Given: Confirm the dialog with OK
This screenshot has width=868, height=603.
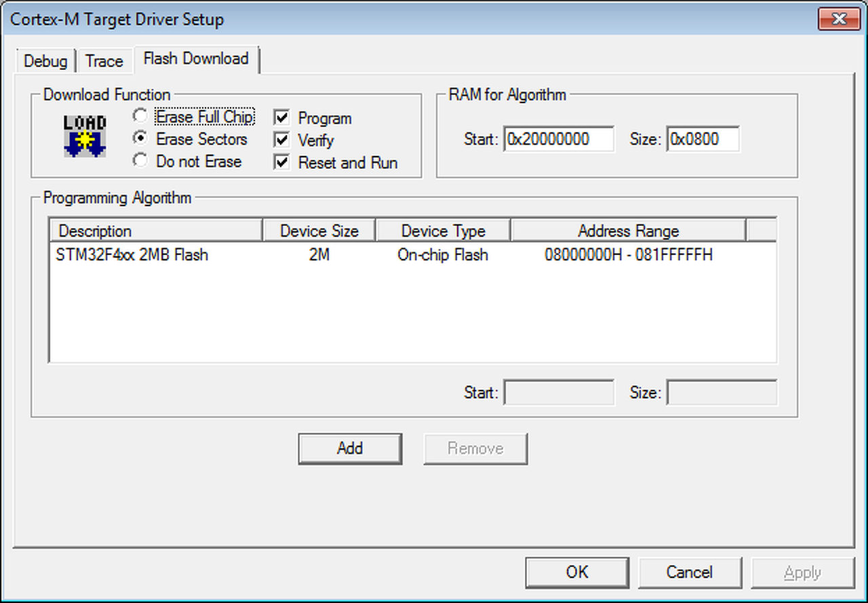Looking at the screenshot, I should click(x=577, y=572).
